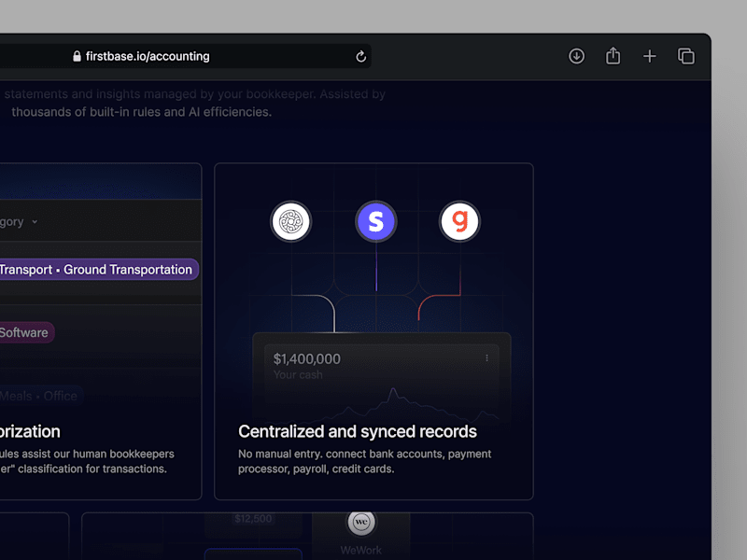Click the Centralized and synced records heading

click(x=358, y=431)
